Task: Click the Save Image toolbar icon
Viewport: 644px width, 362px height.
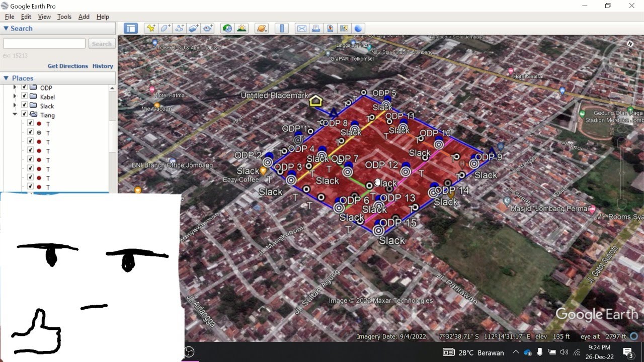Action: pos(330,29)
